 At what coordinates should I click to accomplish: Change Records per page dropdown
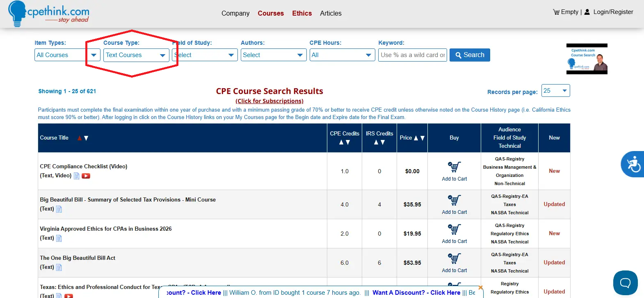pyautogui.click(x=556, y=91)
